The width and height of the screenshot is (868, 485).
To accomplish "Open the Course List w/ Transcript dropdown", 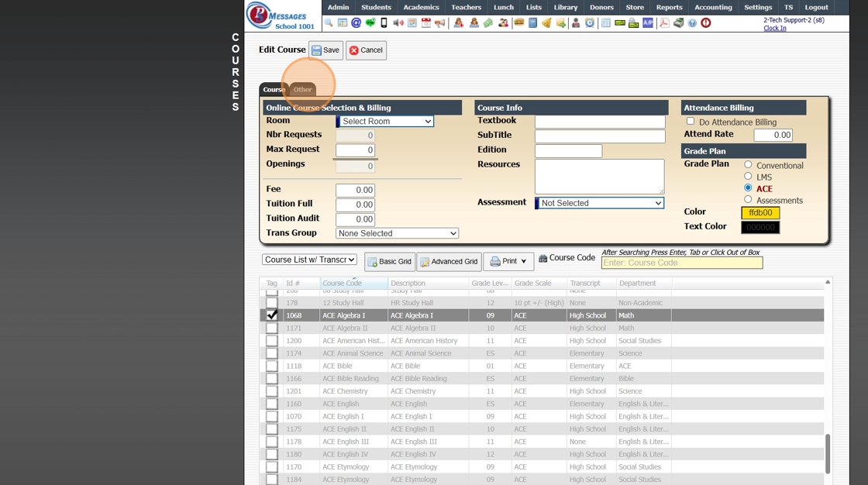I will pyautogui.click(x=309, y=260).
